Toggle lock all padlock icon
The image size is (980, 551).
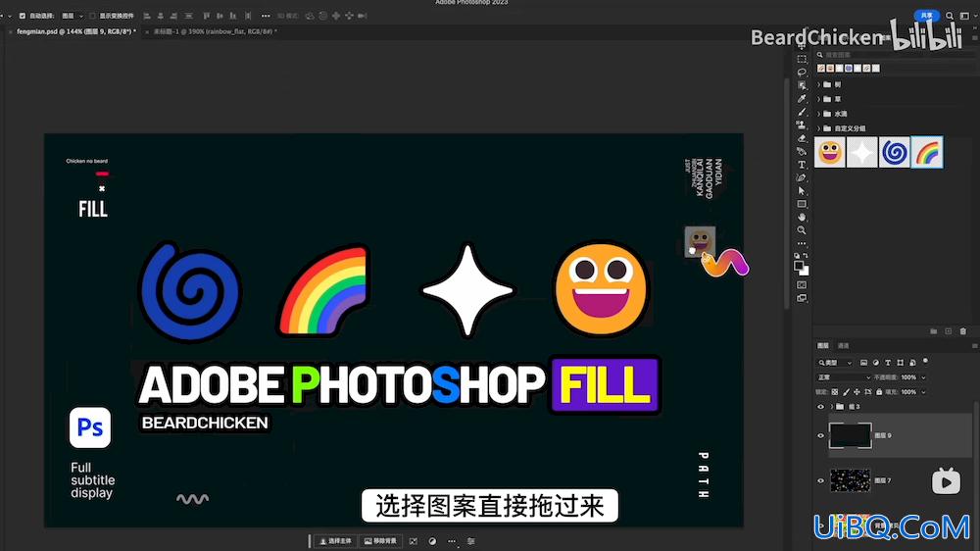[879, 392]
